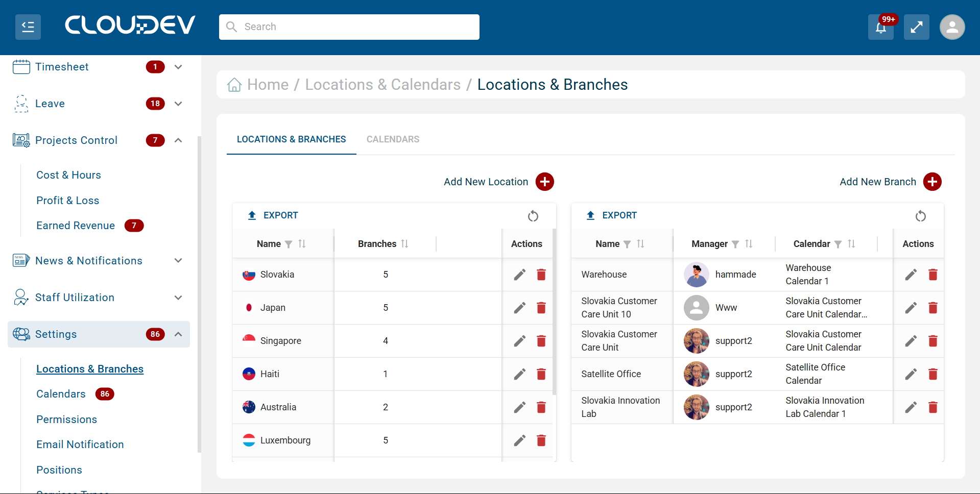Open the user profile avatar
Image resolution: width=980 pixels, height=494 pixels.
coord(952,27)
